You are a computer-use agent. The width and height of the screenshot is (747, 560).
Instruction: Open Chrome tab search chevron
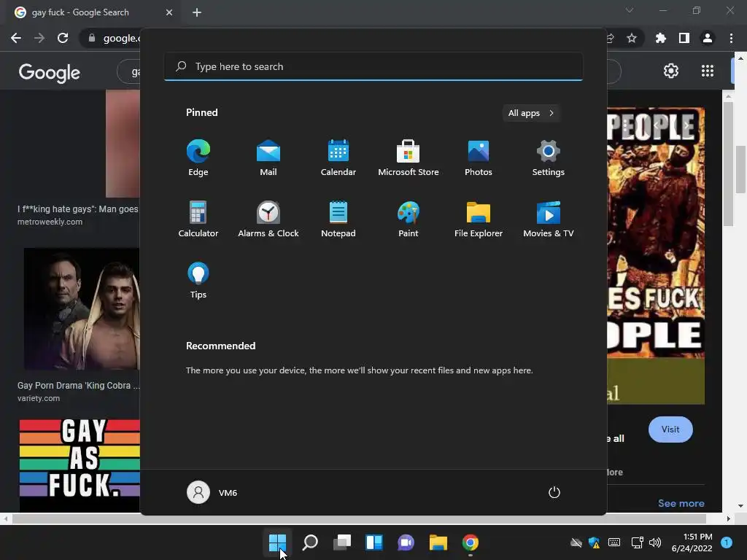[630, 10]
